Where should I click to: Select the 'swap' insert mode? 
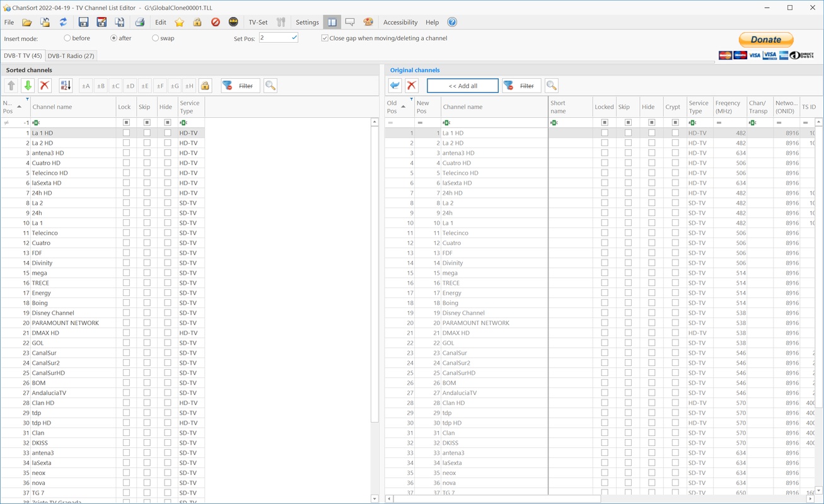point(155,38)
